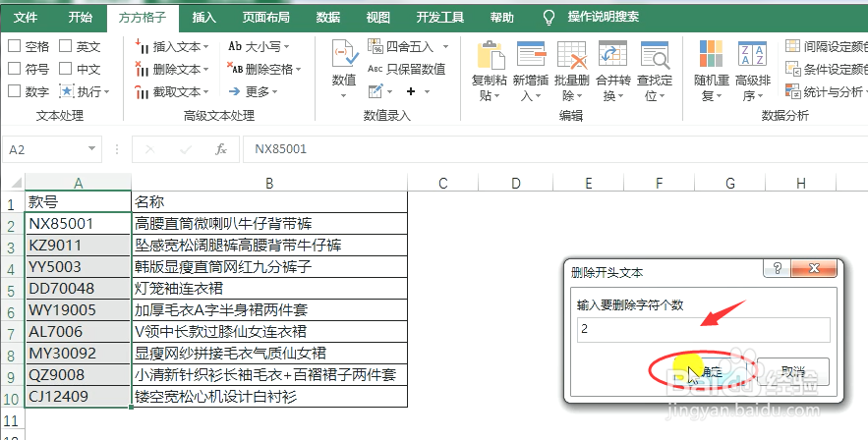This screenshot has width=868, height=440.
Task: Expand the Name Box dropdown arrow
Action: [91, 149]
